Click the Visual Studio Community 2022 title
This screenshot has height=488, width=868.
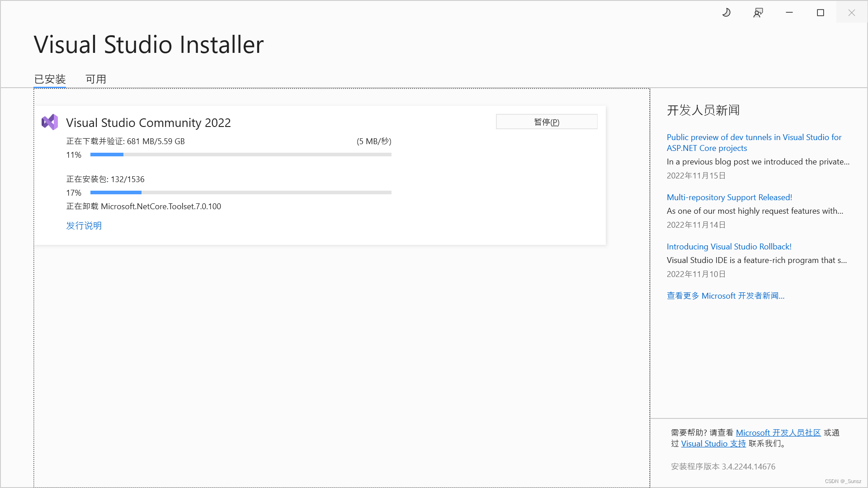tap(148, 123)
